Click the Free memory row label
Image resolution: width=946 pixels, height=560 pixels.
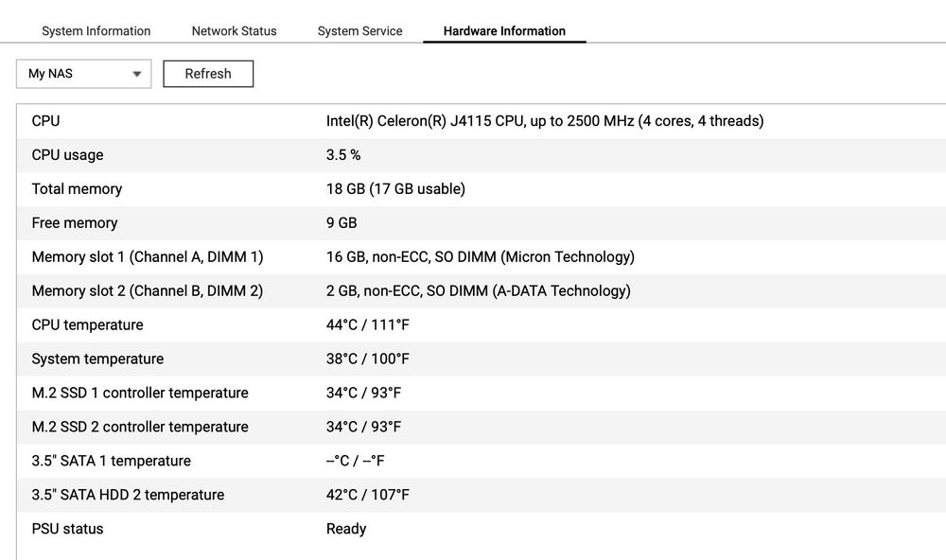(75, 223)
